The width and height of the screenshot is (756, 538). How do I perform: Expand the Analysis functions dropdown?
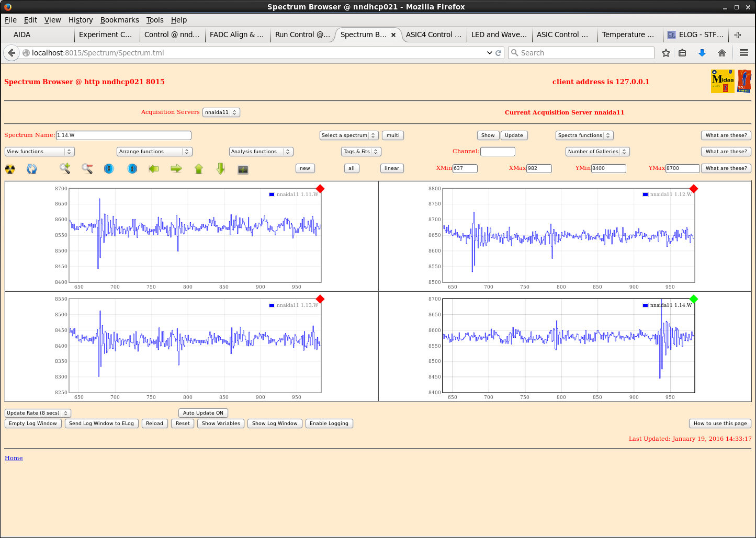point(261,152)
